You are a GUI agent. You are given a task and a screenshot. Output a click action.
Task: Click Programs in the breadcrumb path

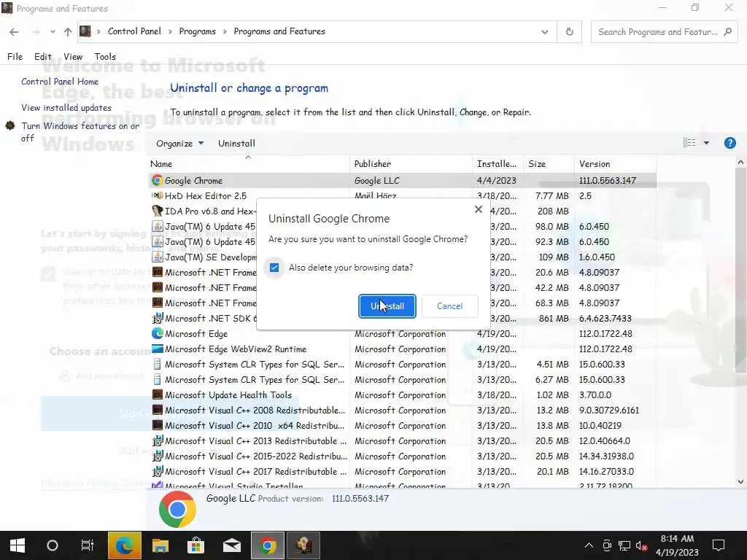(x=197, y=31)
